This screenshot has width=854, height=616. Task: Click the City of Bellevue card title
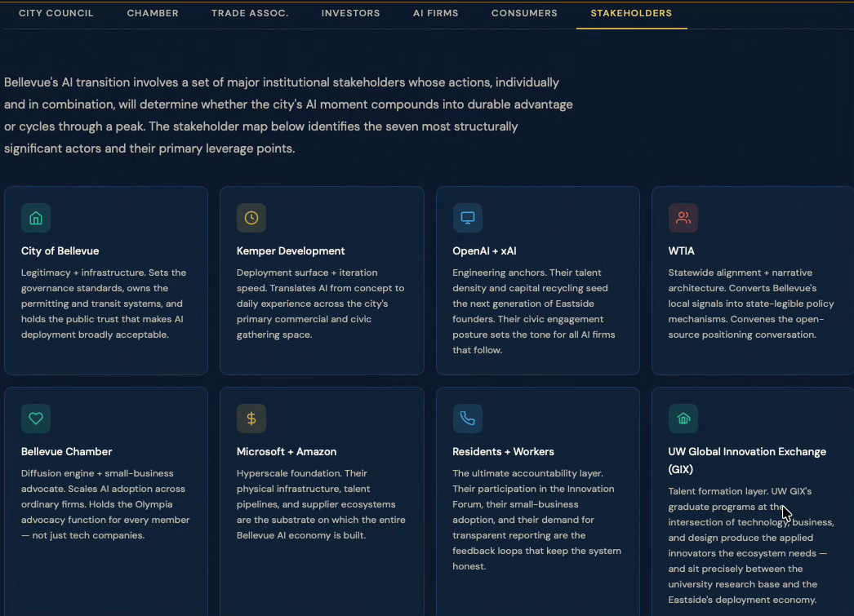pyautogui.click(x=60, y=250)
